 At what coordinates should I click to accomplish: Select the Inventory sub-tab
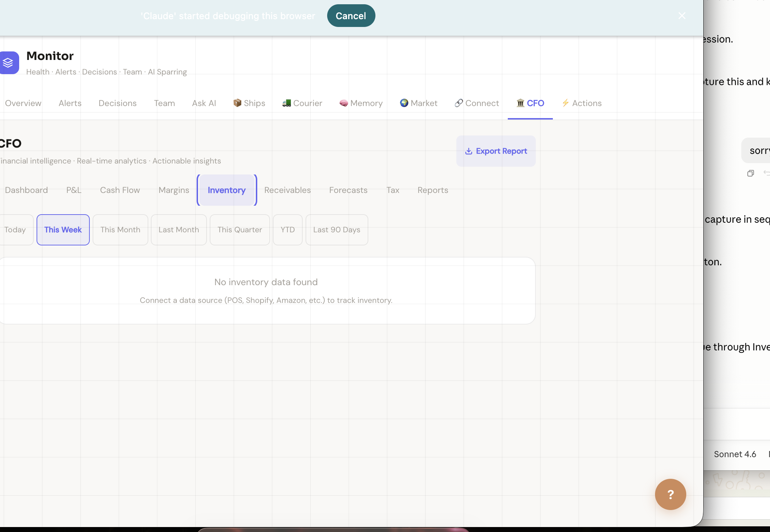point(227,190)
